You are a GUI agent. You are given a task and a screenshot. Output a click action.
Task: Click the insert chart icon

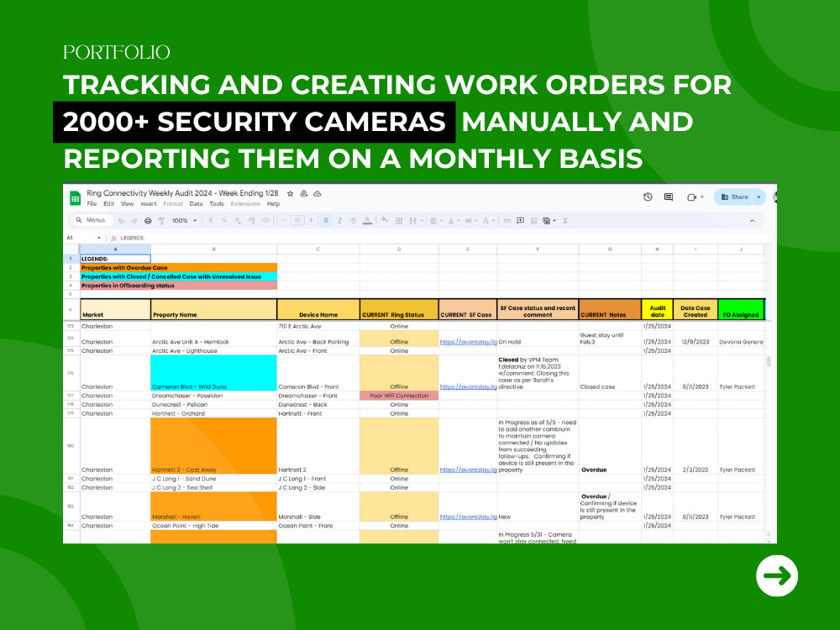coord(534,221)
